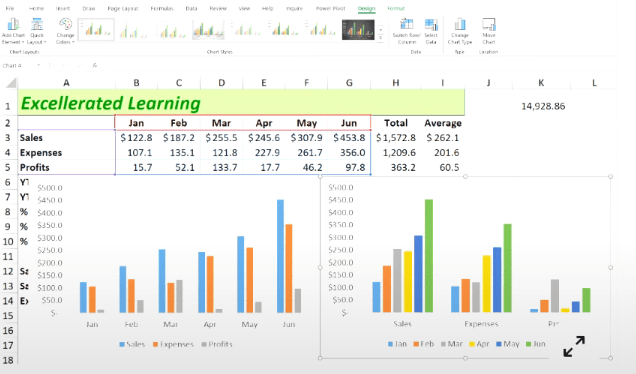This screenshot has width=636, height=374.
Task: Switch to the Insert tab
Action: coord(62,8)
